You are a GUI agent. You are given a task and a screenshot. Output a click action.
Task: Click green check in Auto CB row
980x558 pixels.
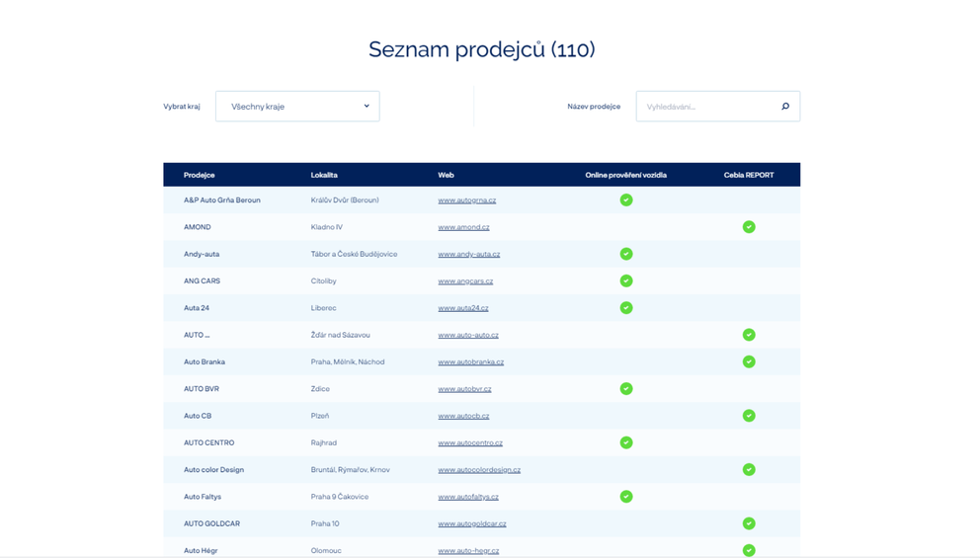749,416
